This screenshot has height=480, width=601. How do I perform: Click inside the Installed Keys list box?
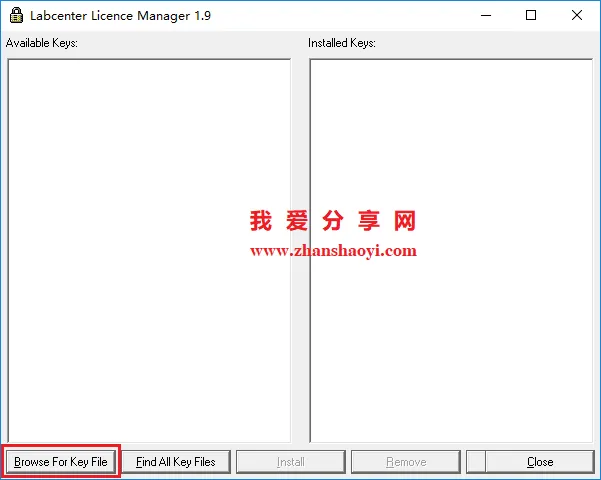coord(451,153)
